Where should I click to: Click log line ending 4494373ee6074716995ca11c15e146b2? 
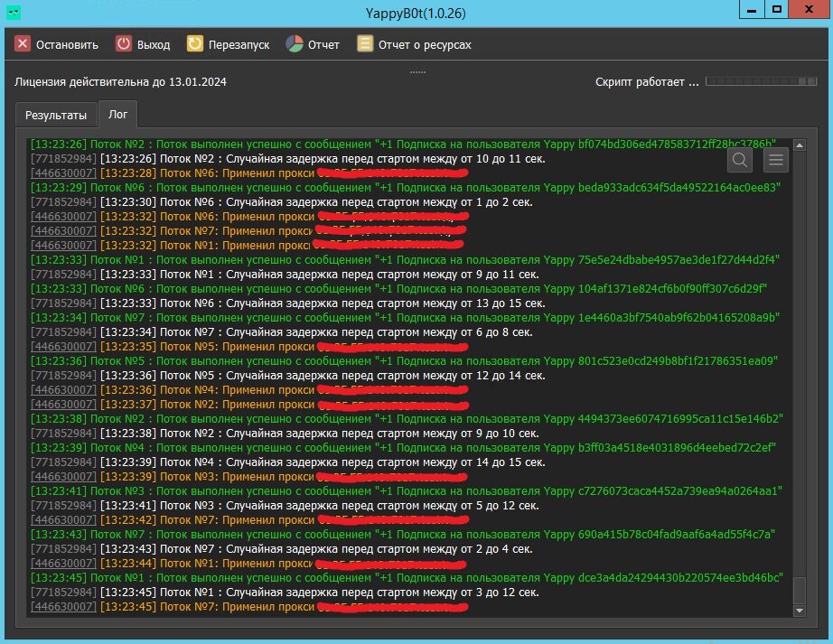407,419
